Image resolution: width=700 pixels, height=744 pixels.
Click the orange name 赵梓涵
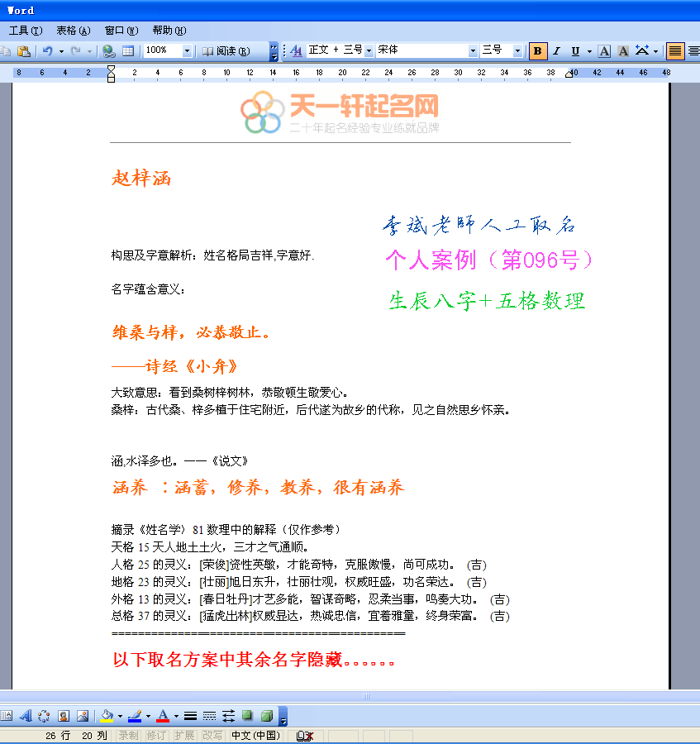coord(140,179)
